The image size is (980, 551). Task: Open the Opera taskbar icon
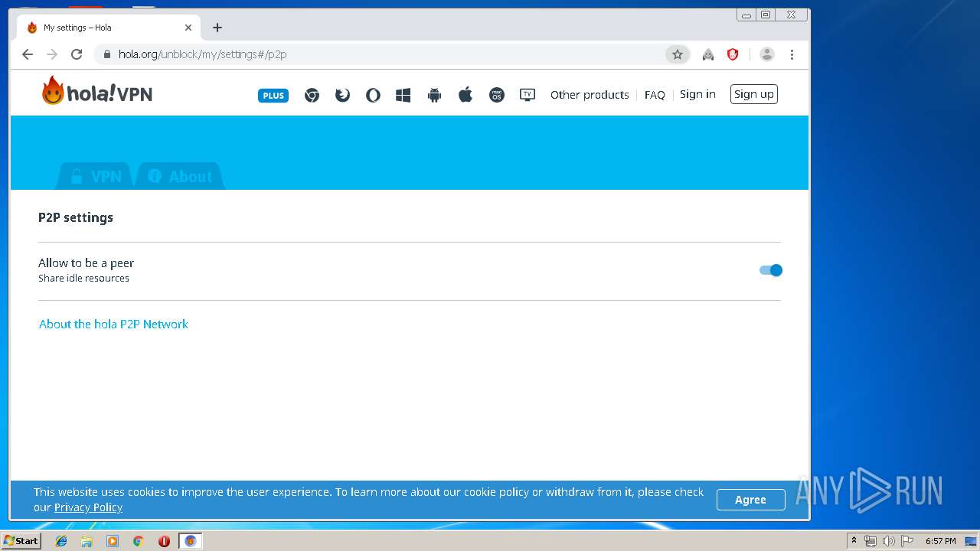click(164, 541)
